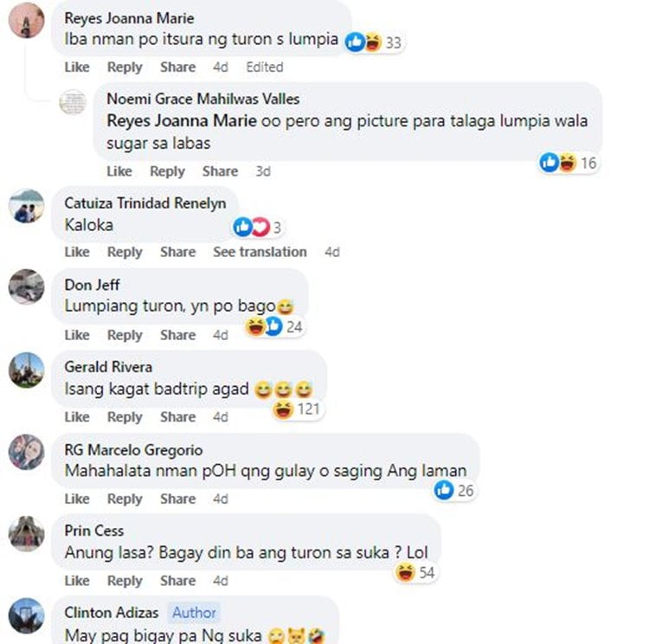Reply to Don Jeff's comment
Image resolution: width=649 pixels, height=644 pixels.
(x=125, y=335)
